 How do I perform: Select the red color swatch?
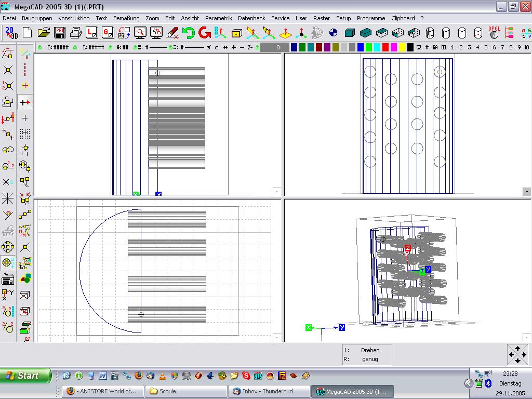(x=385, y=47)
